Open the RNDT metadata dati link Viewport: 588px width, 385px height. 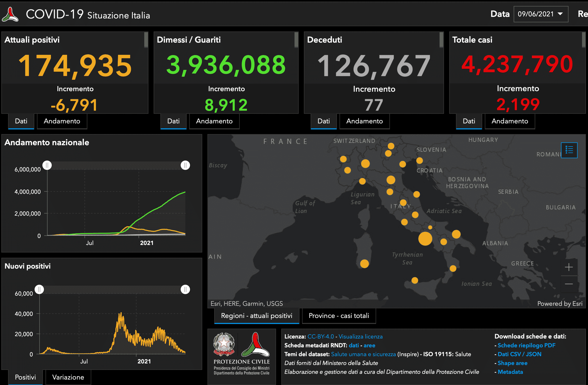pyautogui.click(x=354, y=346)
